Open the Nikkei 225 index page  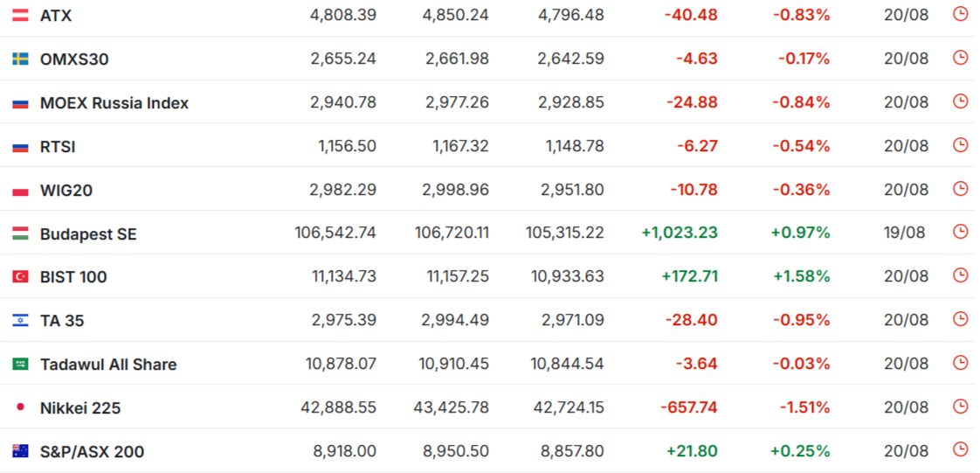tap(80, 408)
